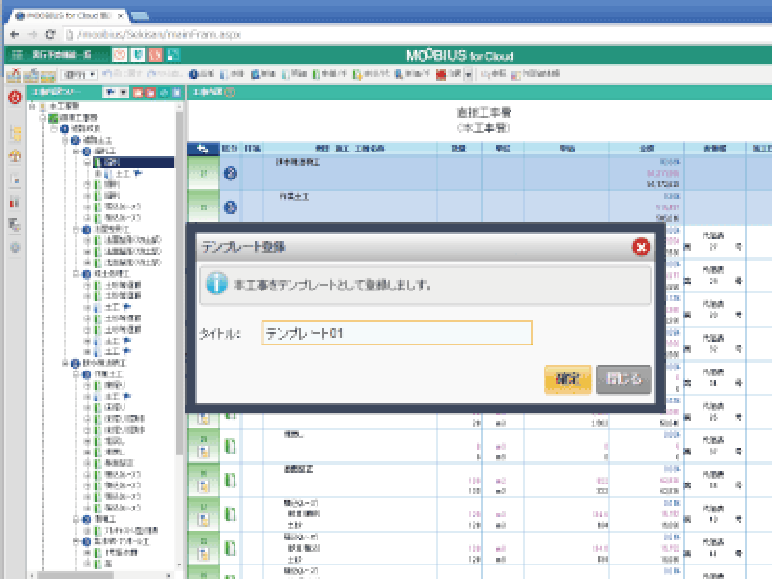Click the 金額 column header in the table
This screenshot has width=772, height=579.
click(x=646, y=148)
